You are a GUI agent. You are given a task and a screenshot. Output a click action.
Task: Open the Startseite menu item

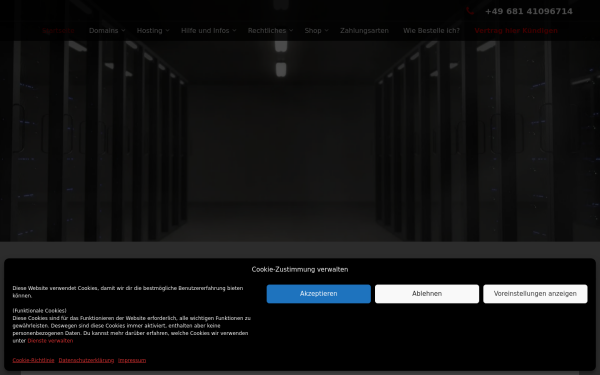tap(58, 31)
